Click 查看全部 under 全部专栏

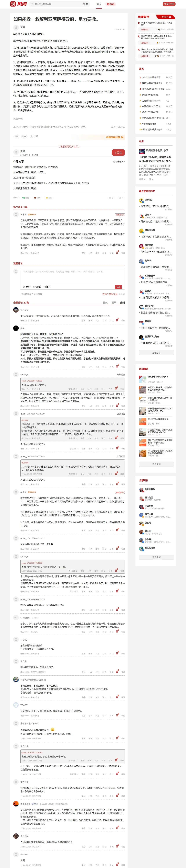pos(156,557)
